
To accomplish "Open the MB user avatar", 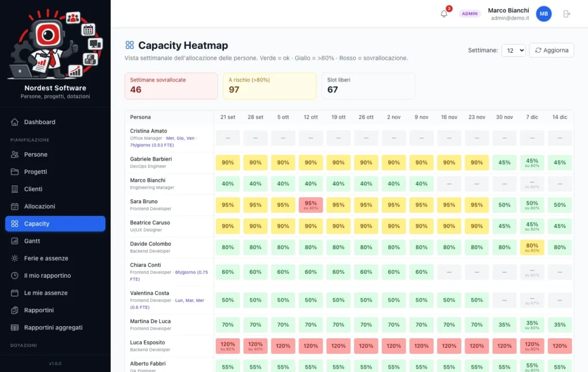I will (544, 14).
